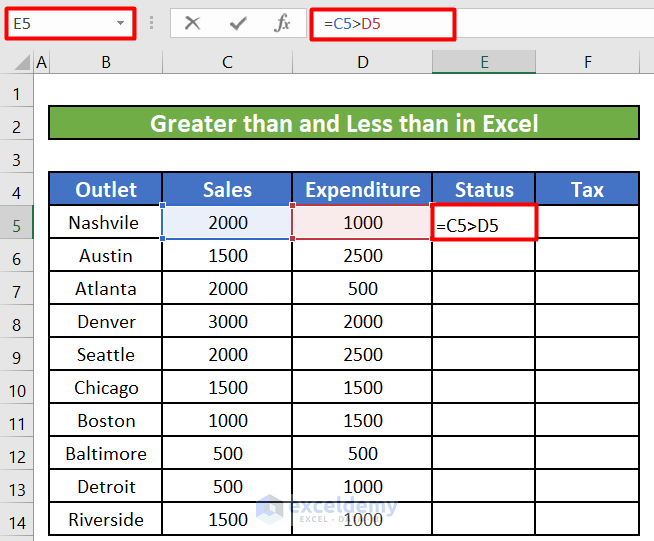The height and width of the screenshot is (541, 654).
Task: Click the 'Seattle' cell
Action: pos(106,354)
